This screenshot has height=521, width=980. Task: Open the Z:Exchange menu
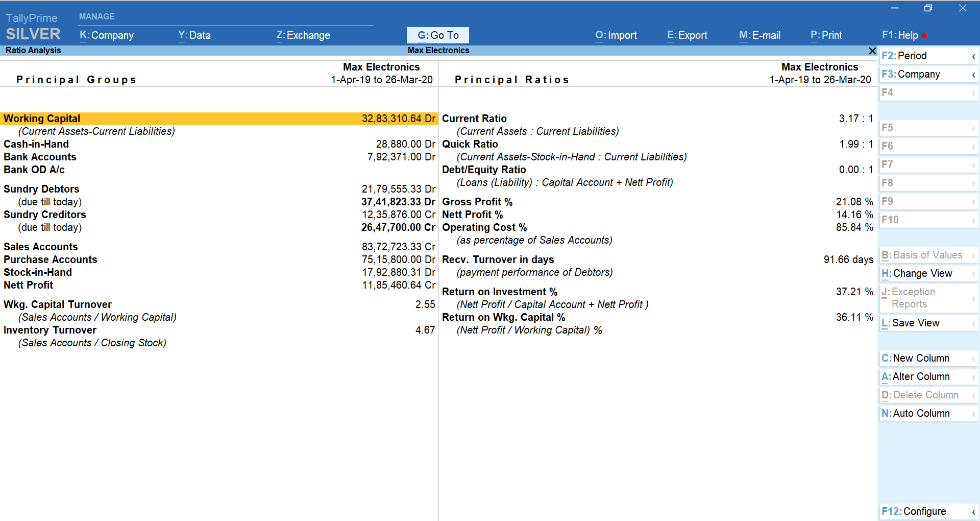[x=303, y=35]
